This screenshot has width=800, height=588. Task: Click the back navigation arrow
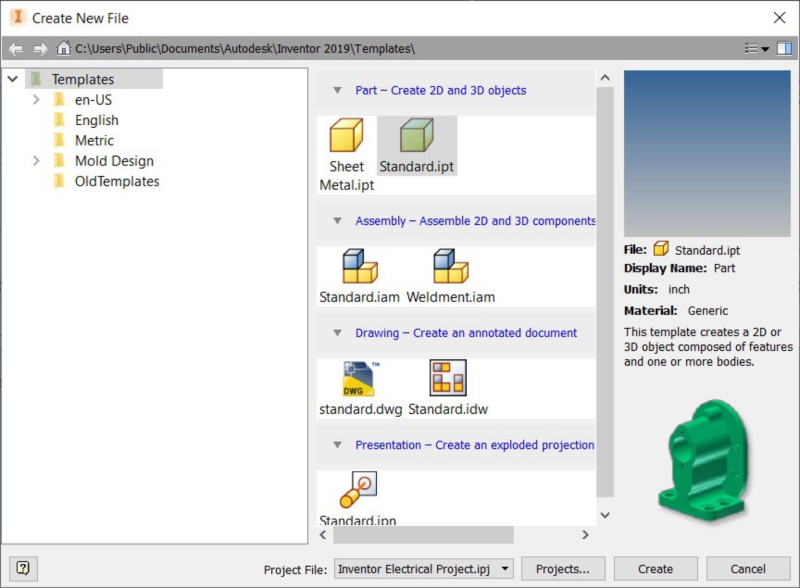coord(16,48)
